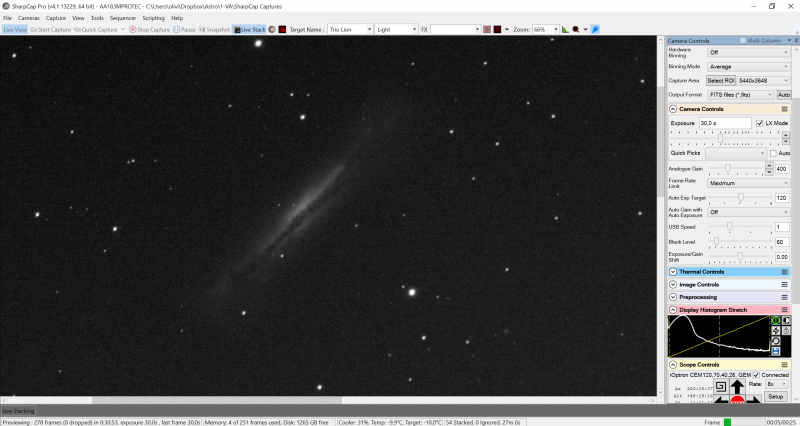Open the Output Format dropdown
The image size is (800, 426).
[740, 95]
